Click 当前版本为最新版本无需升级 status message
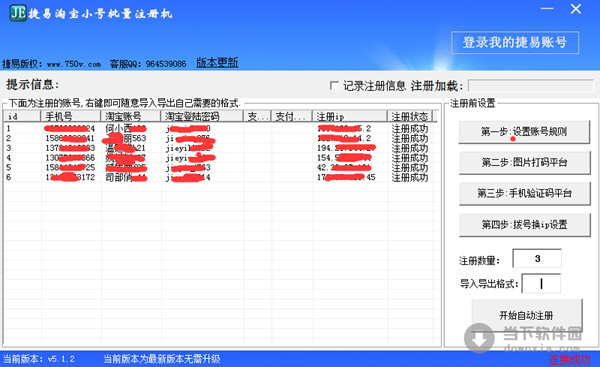The image size is (600, 367). coord(162,359)
